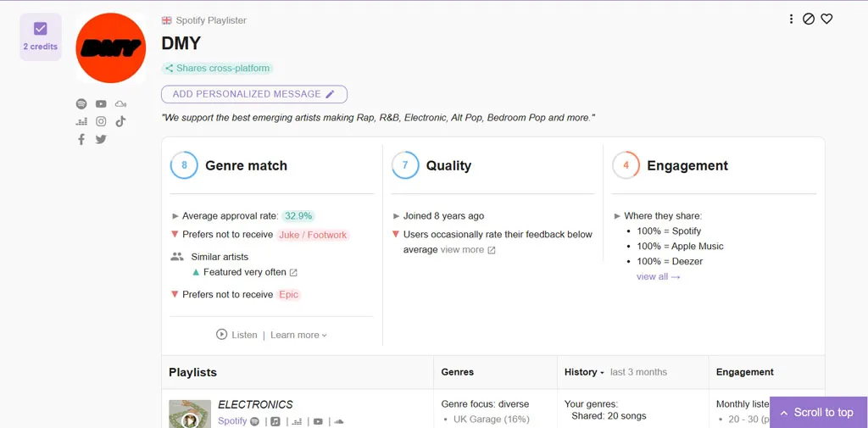
Task: Open the three-dot more options menu
Action: (791, 19)
